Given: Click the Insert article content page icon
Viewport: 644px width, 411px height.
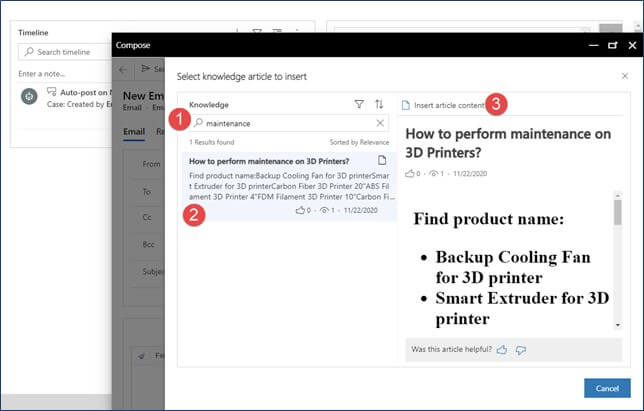Looking at the screenshot, I should pyautogui.click(x=406, y=105).
